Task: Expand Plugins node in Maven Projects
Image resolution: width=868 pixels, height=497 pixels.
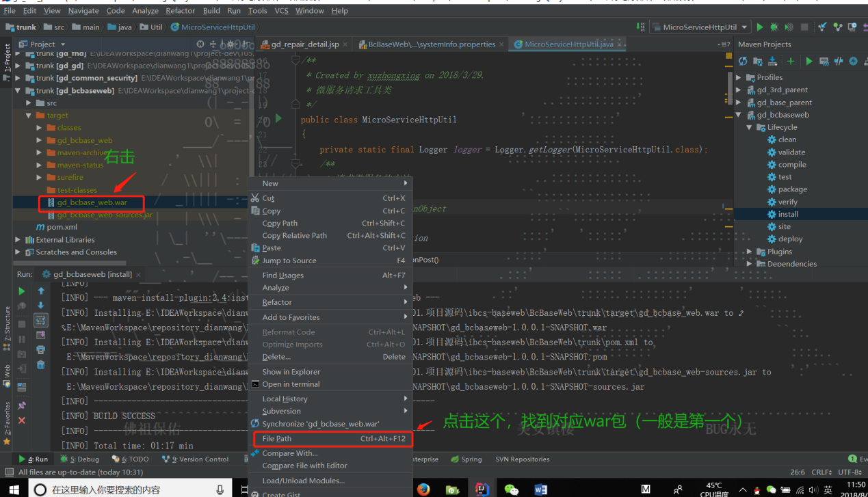Action: 749,252
